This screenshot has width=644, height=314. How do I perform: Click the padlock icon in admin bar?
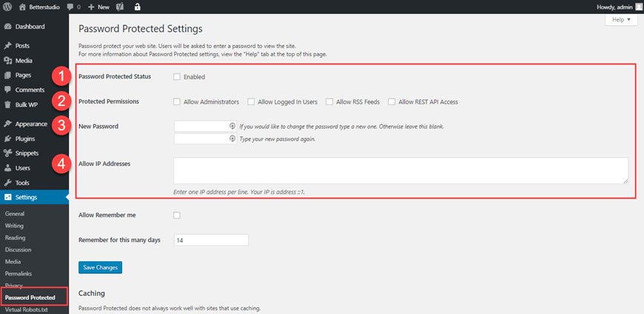pyautogui.click(x=137, y=7)
